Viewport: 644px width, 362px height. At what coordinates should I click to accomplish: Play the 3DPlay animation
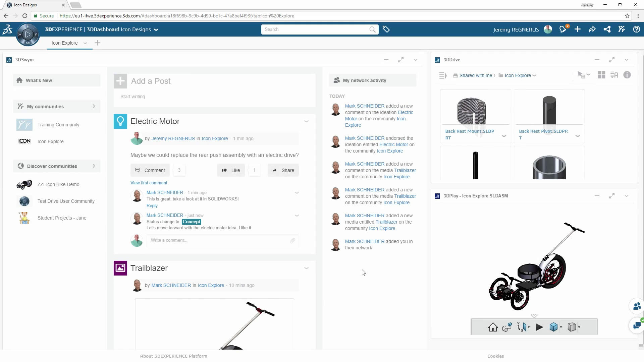(539, 327)
